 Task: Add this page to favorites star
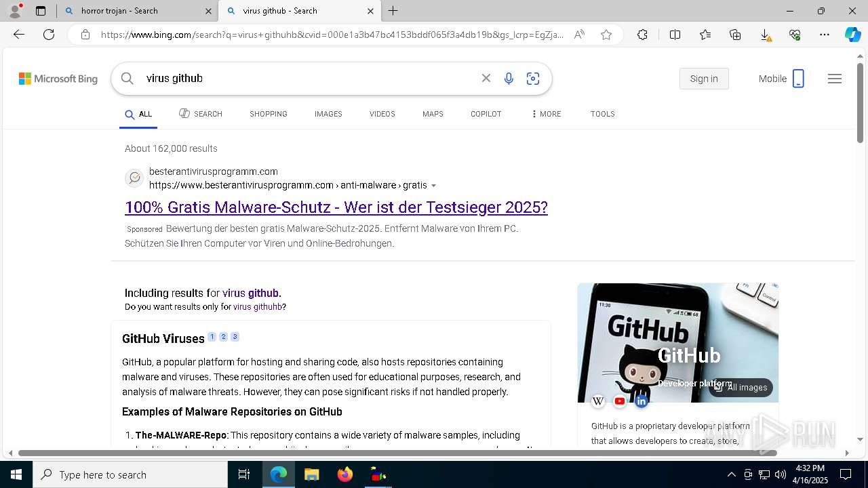click(x=606, y=35)
